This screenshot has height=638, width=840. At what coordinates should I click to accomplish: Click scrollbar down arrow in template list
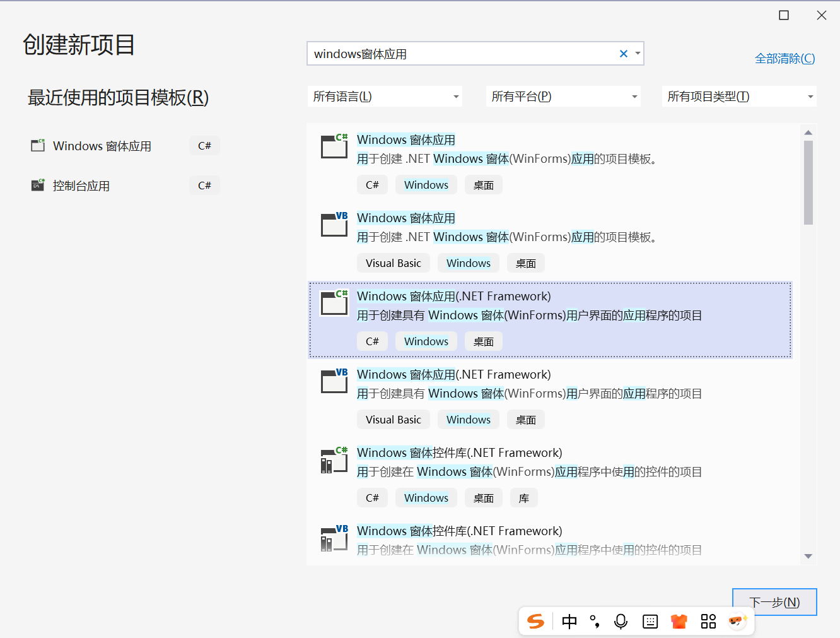coord(808,557)
